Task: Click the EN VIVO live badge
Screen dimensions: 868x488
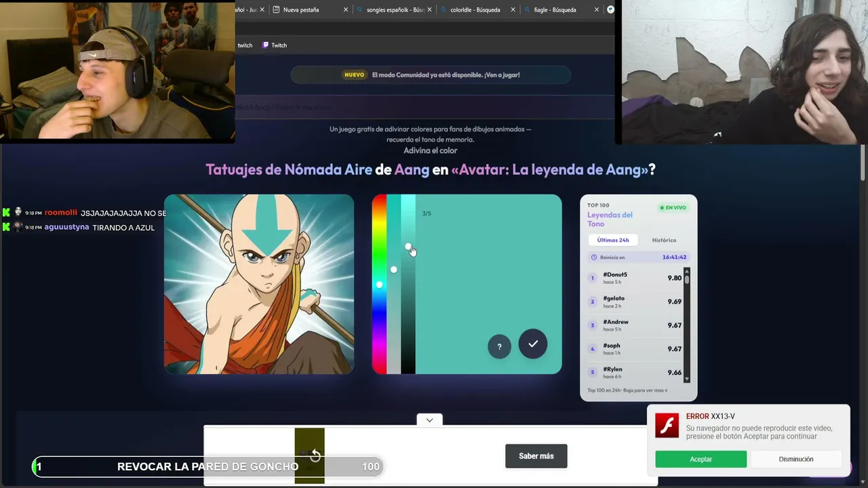Action: tap(673, 207)
